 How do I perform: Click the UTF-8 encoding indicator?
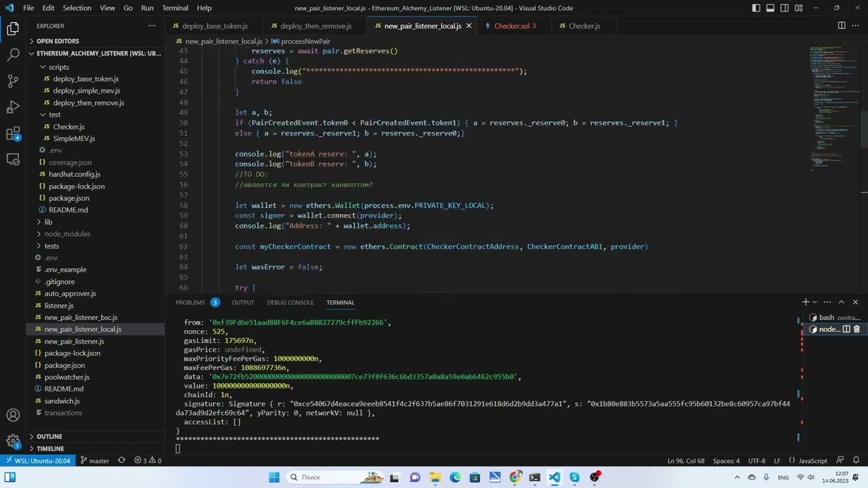point(756,461)
